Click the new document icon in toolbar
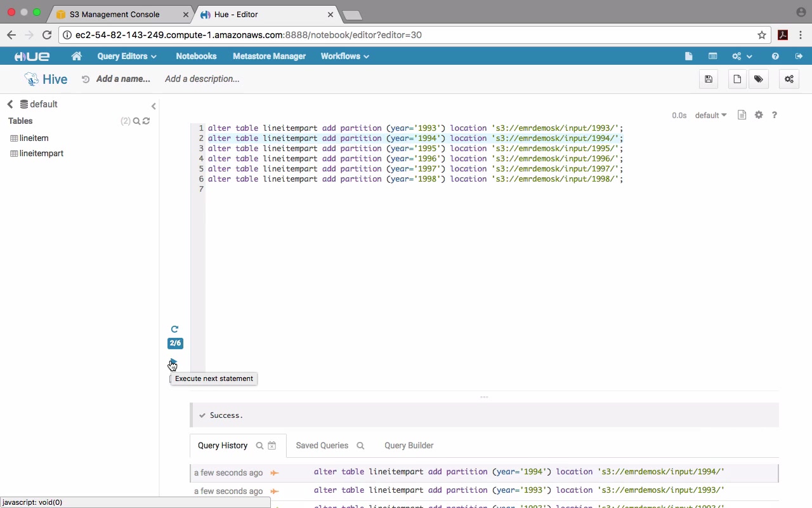Image resolution: width=812 pixels, height=508 pixels. pyautogui.click(x=737, y=79)
